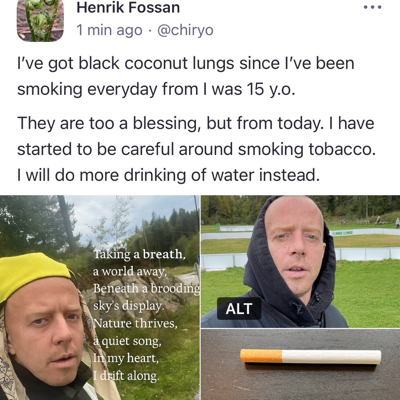Viewport: 400px width, 400px height.
Task: Open Henrik Fossan's fern avatar
Action: tap(40, 19)
